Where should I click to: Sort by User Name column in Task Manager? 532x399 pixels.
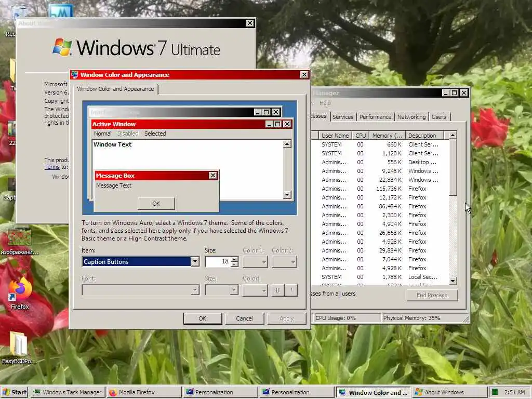click(335, 136)
